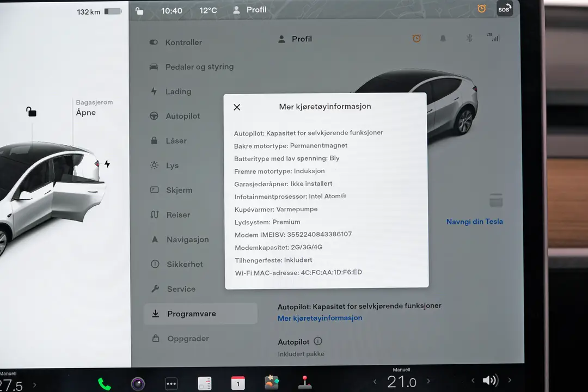Tap the 21.0 temperature display

coord(401,382)
